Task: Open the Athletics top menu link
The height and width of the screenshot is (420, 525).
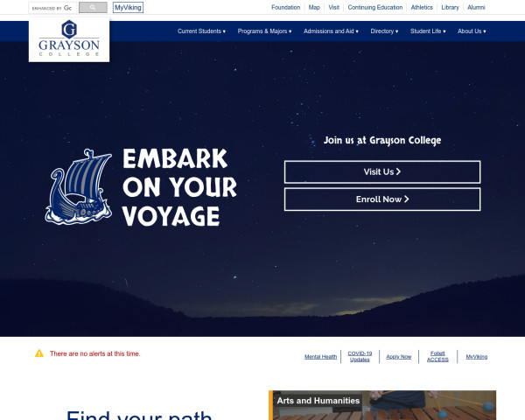Action: [x=422, y=7]
